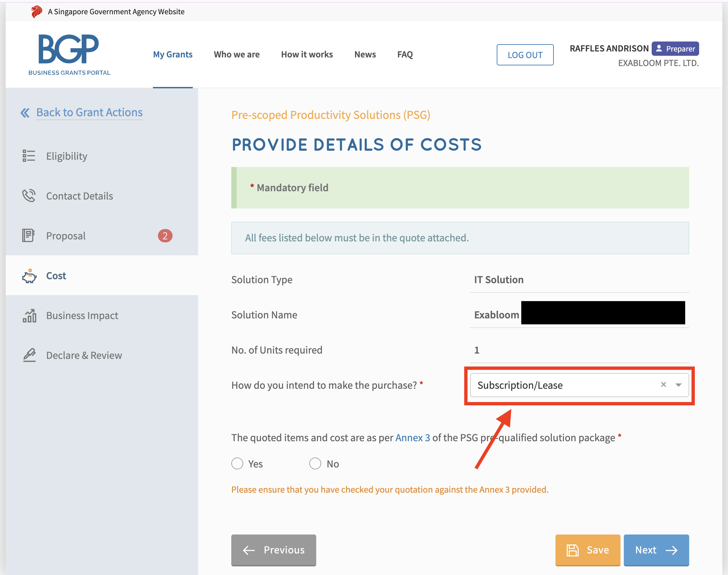Click the Declare & Review pen icon

30,355
